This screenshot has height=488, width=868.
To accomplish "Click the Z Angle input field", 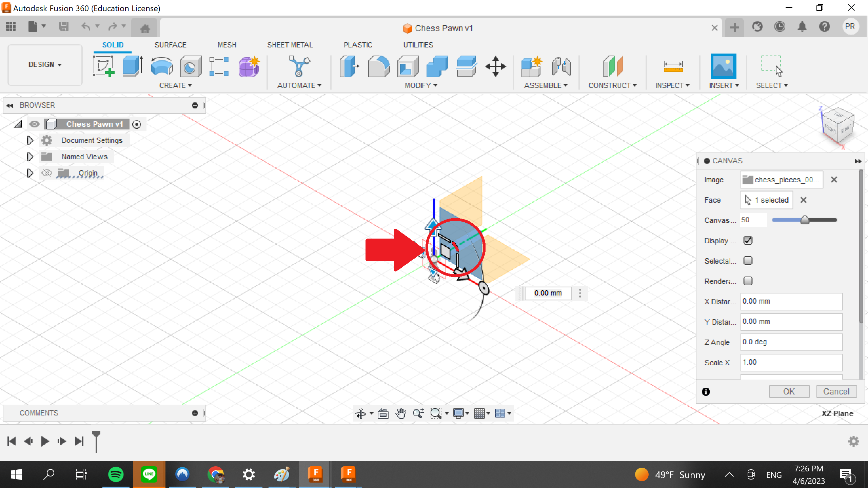I will (x=791, y=342).
